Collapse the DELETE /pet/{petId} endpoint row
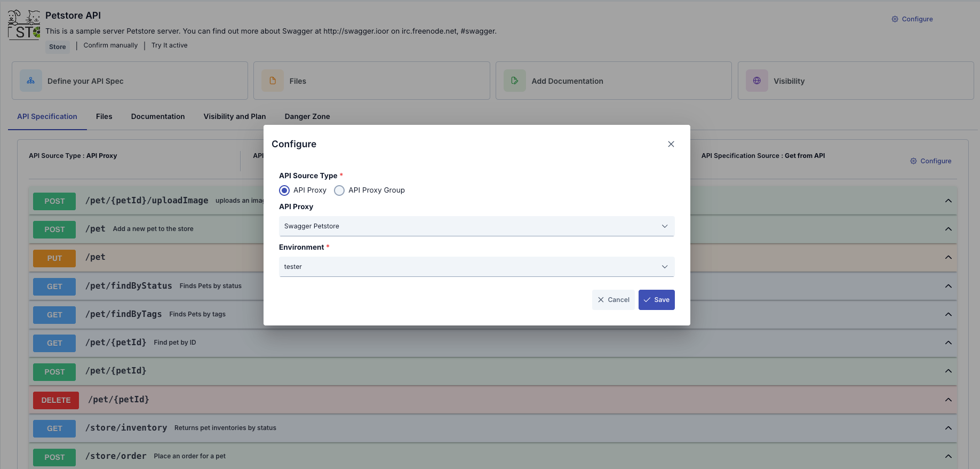Screen dimensions: 980x469 948,400
